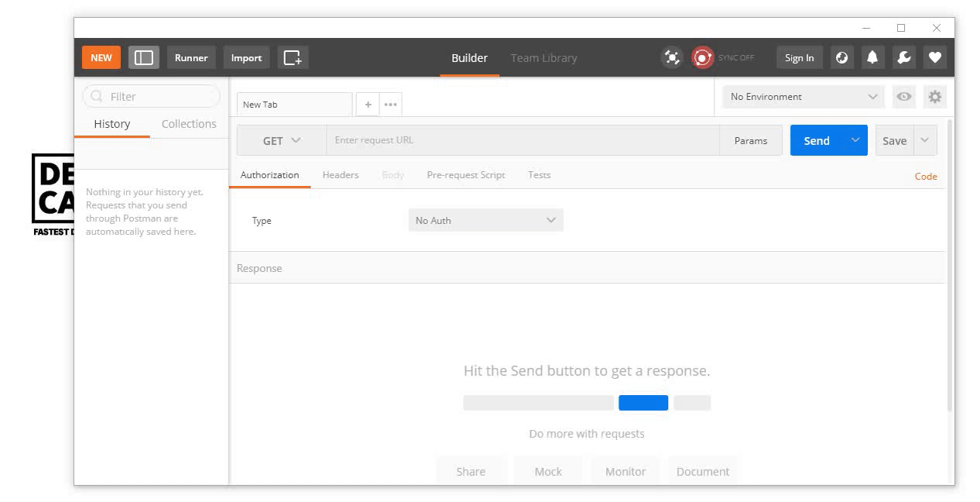980x502 pixels.
Task: Open the notifications bell icon
Action: [x=872, y=57]
